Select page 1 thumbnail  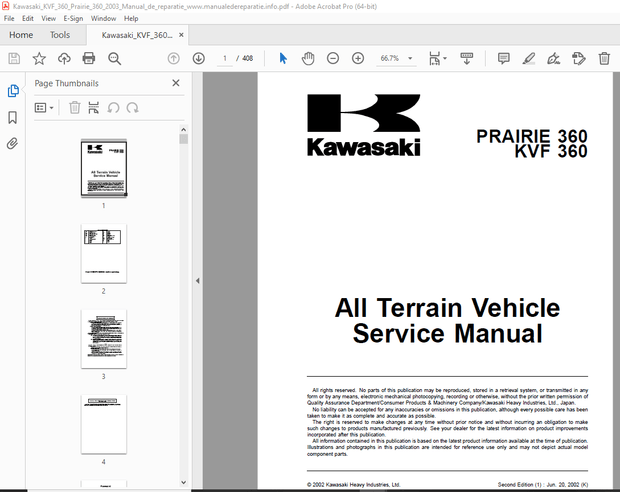(x=104, y=168)
